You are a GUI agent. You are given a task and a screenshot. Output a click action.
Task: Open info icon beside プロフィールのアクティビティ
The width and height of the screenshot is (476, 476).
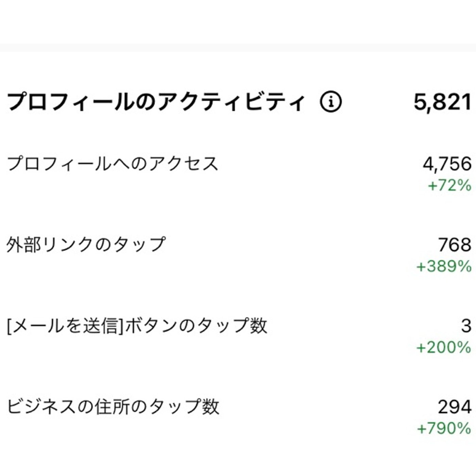(331, 102)
